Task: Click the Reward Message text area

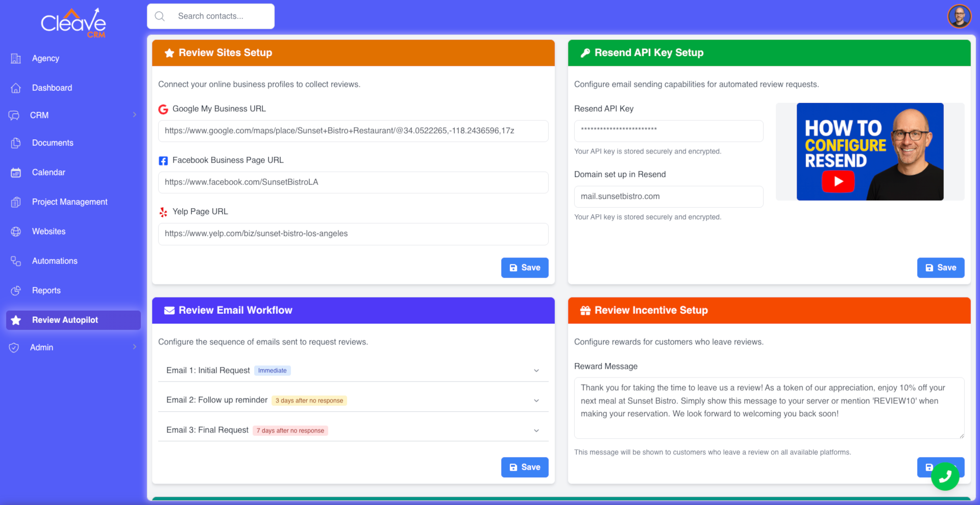Action: pos(768,408)
